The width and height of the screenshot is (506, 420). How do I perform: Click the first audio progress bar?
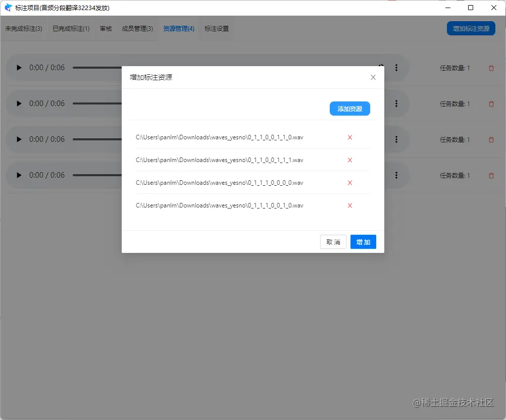point(97,68)
